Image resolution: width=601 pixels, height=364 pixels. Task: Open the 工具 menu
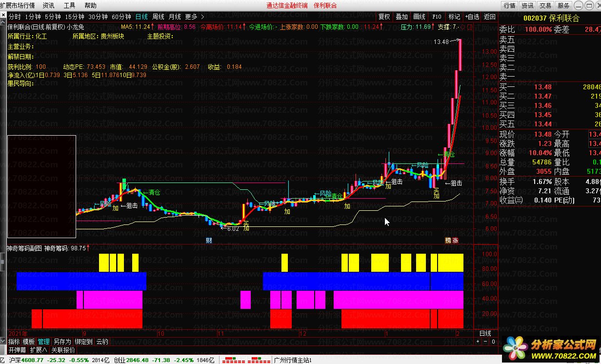pos(69,5)
